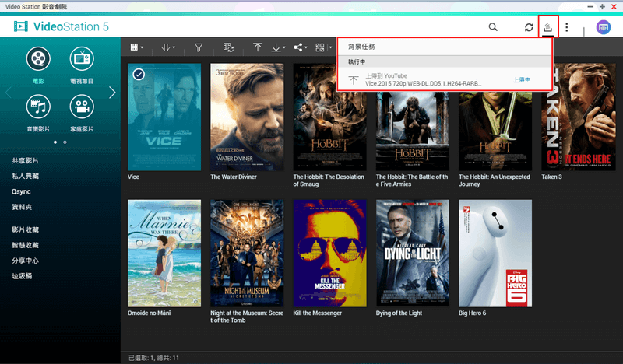Screen dimensions: 623x364
Task: Expand the four-squares icon dropdown arrow
Action: point(330,47)
